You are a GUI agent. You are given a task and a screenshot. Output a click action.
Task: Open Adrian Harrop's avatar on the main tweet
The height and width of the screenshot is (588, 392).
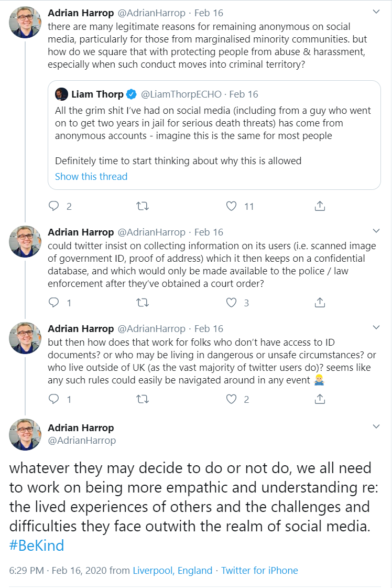point(25,434)
